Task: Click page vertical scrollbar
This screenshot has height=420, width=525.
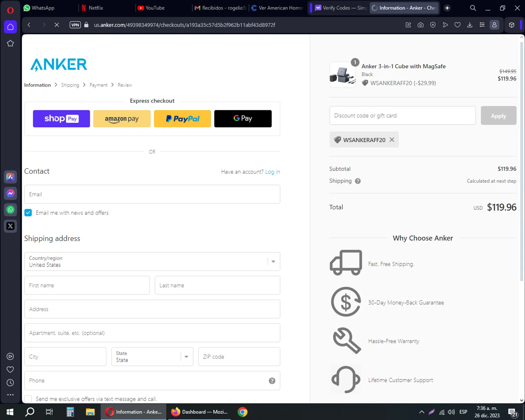Action: 521,161
